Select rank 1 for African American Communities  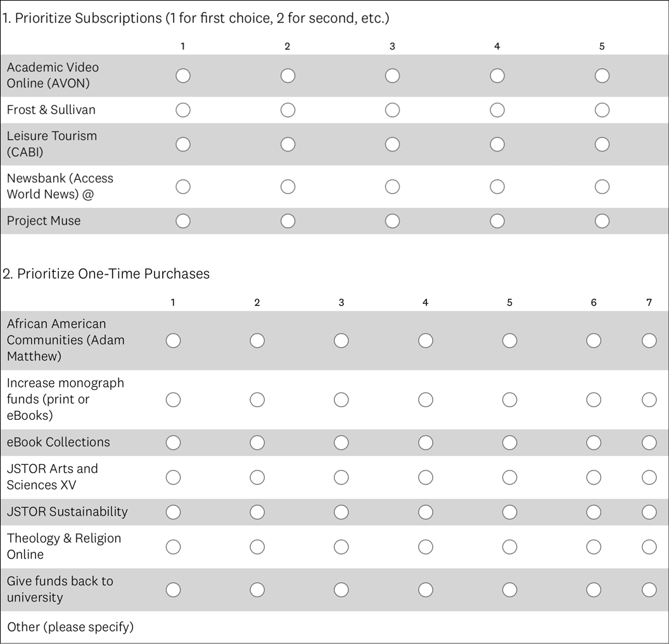pyautogui.click(x=173, y=341)
